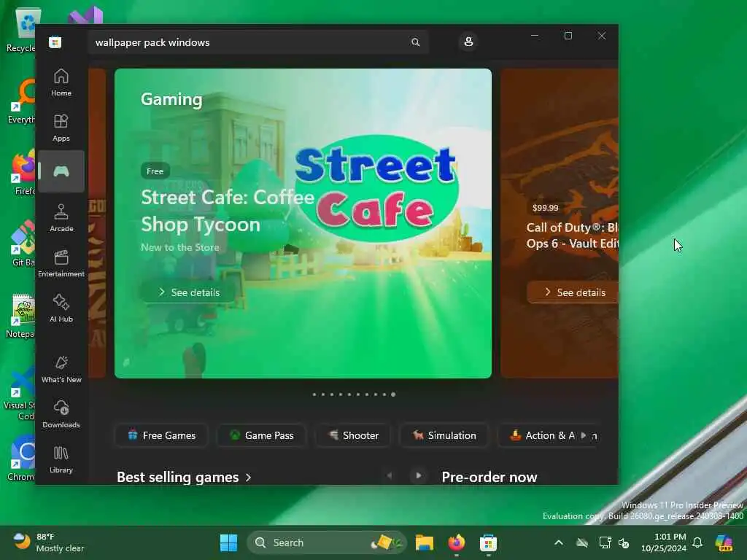Open the Windows Start menu

pos(228,542)
